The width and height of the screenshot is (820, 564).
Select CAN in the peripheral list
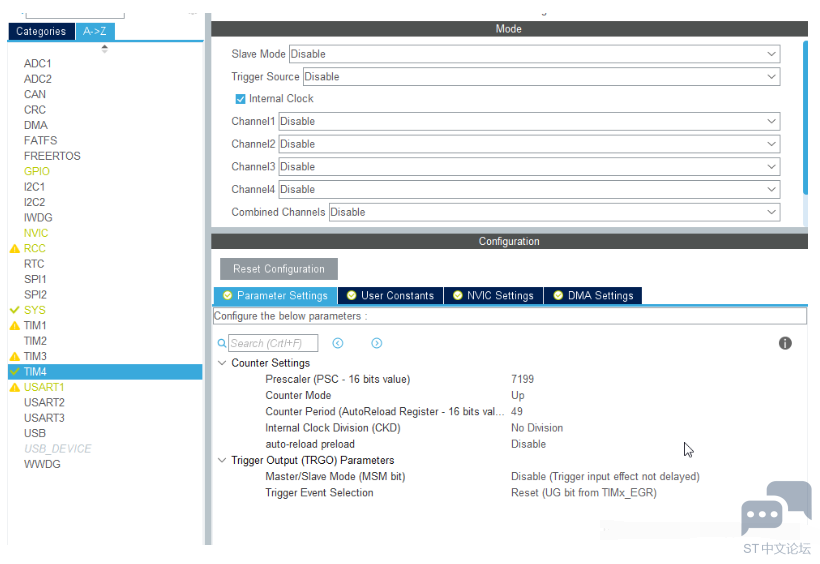[x=35, y=94]
